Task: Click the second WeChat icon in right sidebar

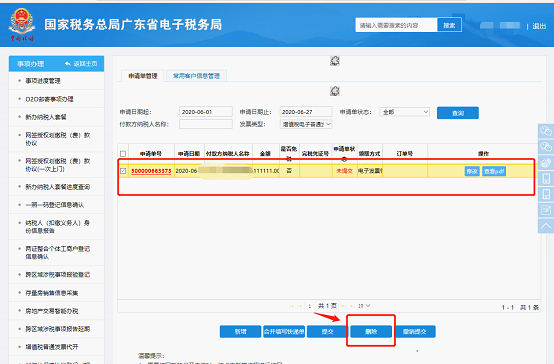Action: (546, 147)
